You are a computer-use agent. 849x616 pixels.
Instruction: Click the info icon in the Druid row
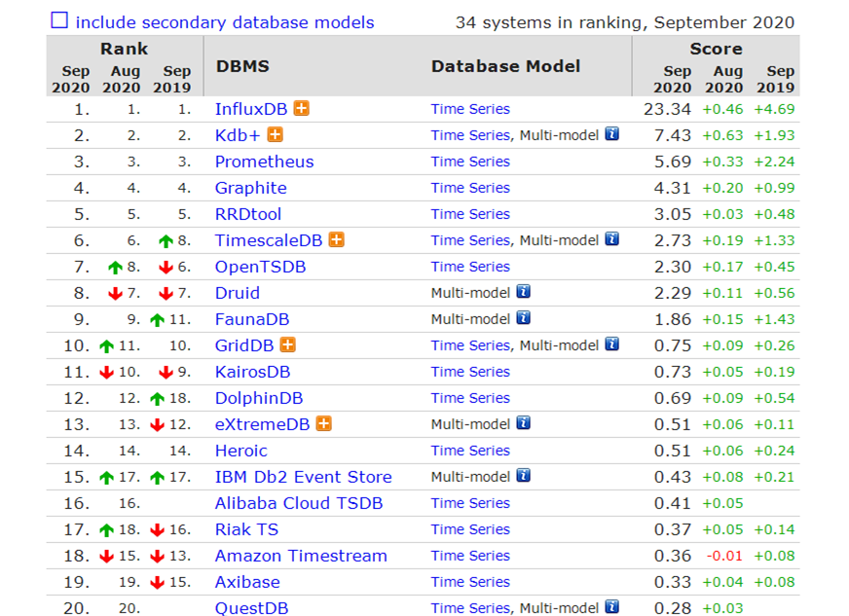(523, 291)
